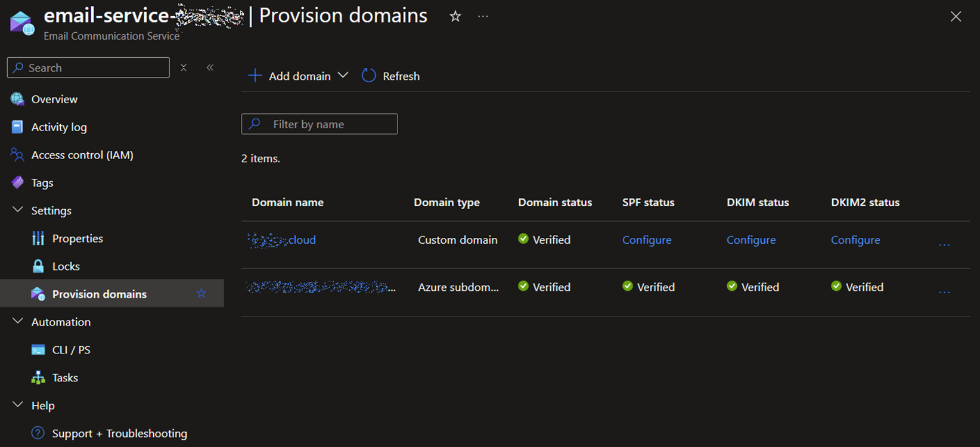Close the Provision domains blade
980x447 pixels.
point(956,17)
